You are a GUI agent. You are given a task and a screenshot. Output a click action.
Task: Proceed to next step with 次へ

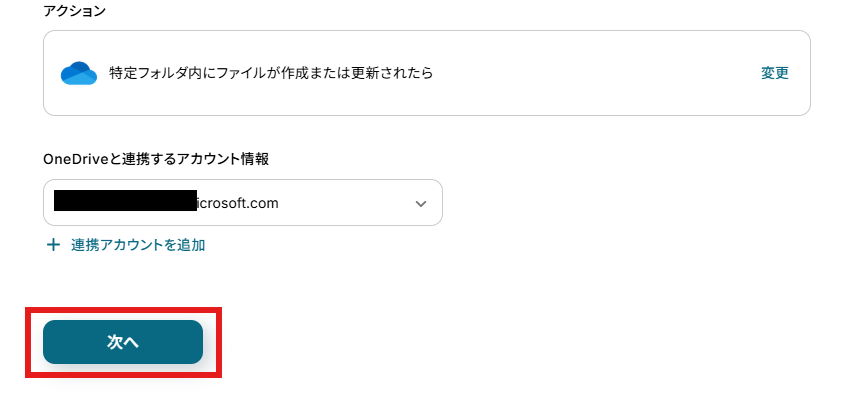(x=123, y=342)
